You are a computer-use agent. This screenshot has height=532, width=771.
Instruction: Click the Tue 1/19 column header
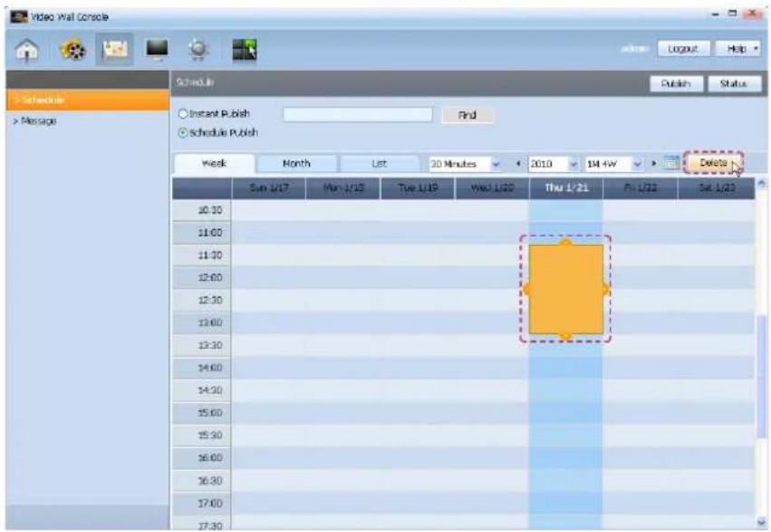[418, 189]
